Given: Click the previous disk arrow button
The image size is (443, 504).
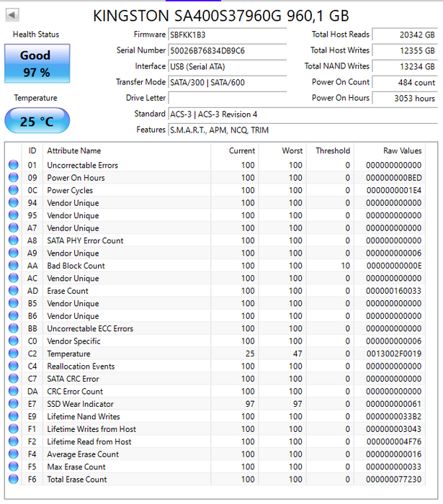Looking at the screenshot, I should (14, 15).
